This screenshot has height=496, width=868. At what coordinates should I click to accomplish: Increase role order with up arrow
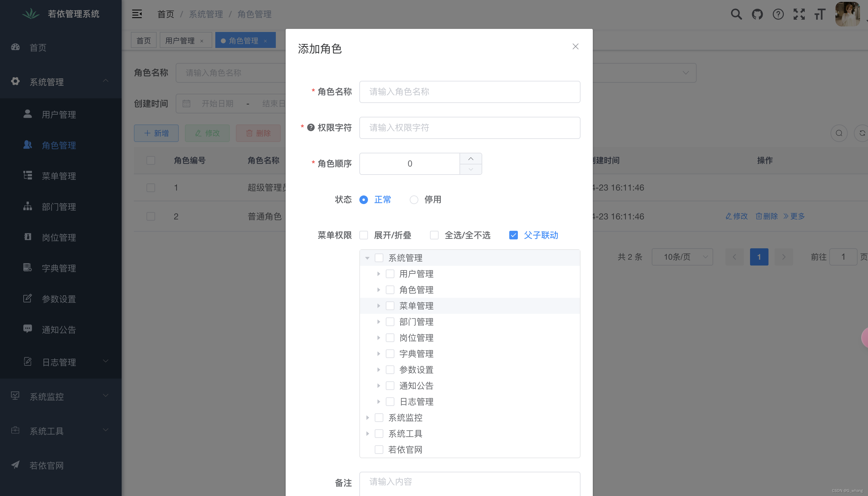(471, 159)
